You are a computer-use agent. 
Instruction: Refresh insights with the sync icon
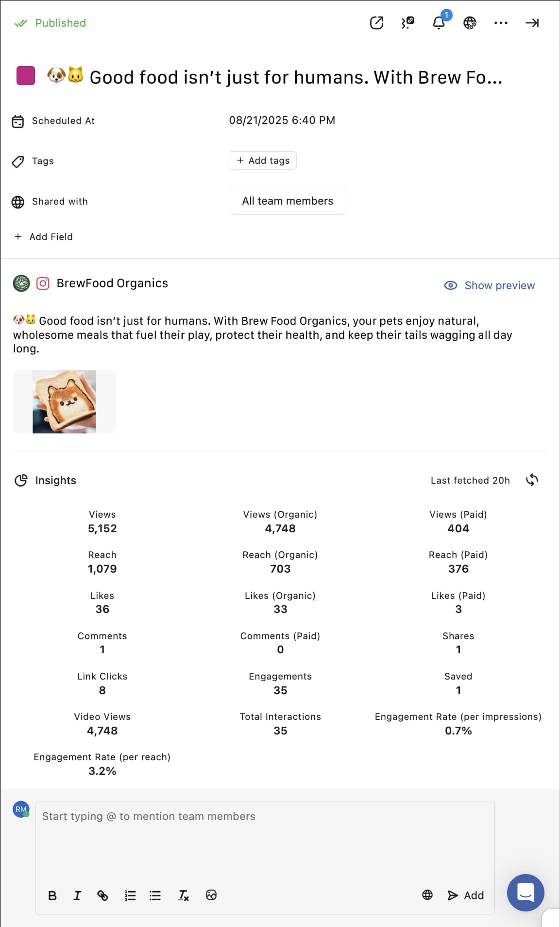pos(532,480)
